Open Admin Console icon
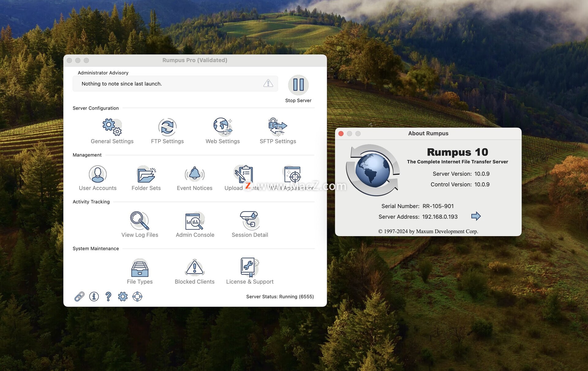 [195, 221]
